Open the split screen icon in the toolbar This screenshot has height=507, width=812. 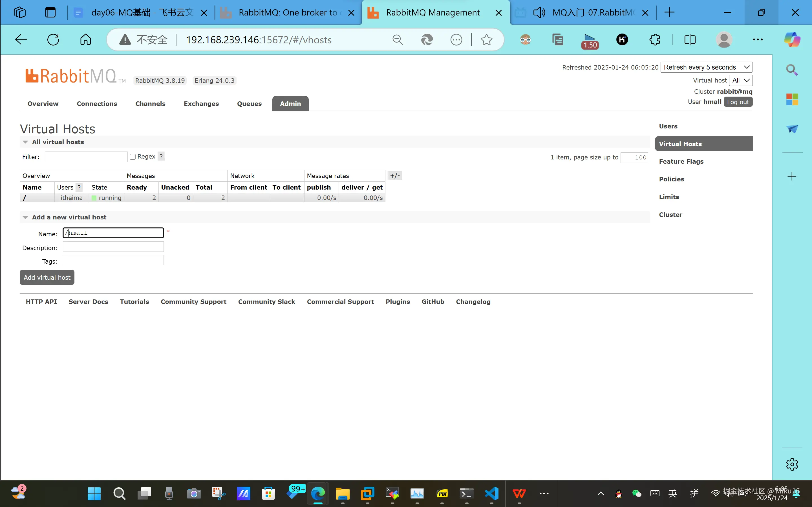690,39
